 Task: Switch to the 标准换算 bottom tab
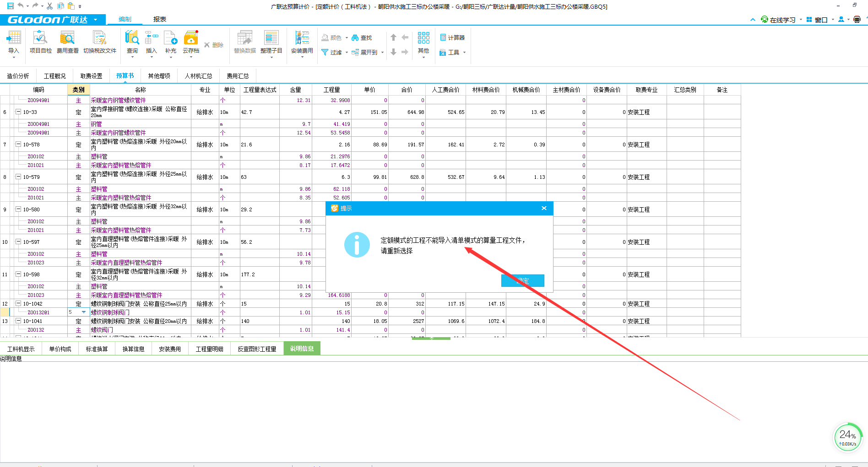point(97,349)
